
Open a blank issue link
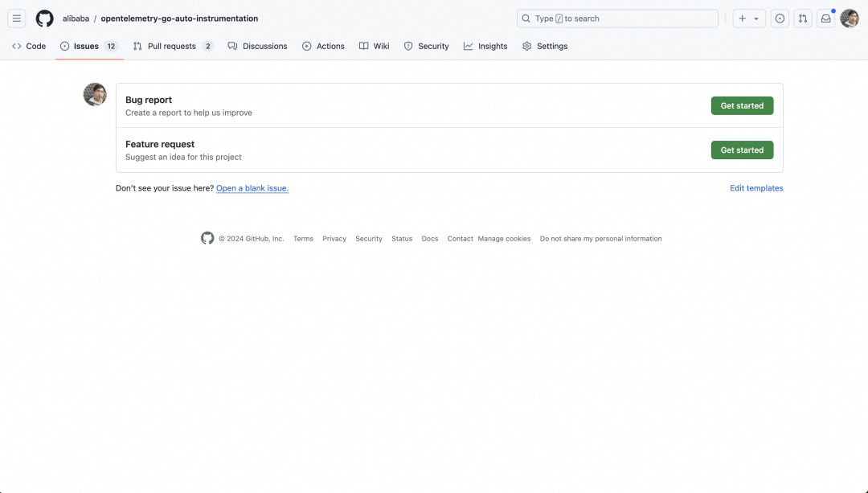click(x=252, y=188)
